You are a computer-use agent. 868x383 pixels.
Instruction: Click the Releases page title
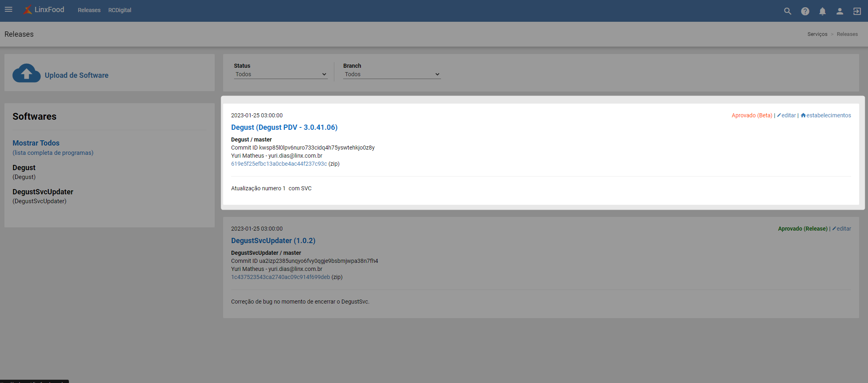tap(19, 34)
